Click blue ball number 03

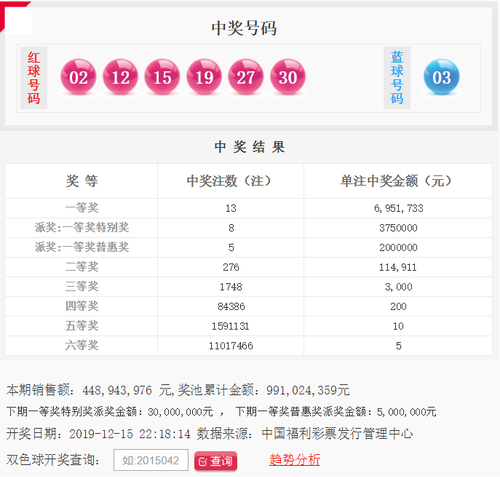(x=442, y=77)
